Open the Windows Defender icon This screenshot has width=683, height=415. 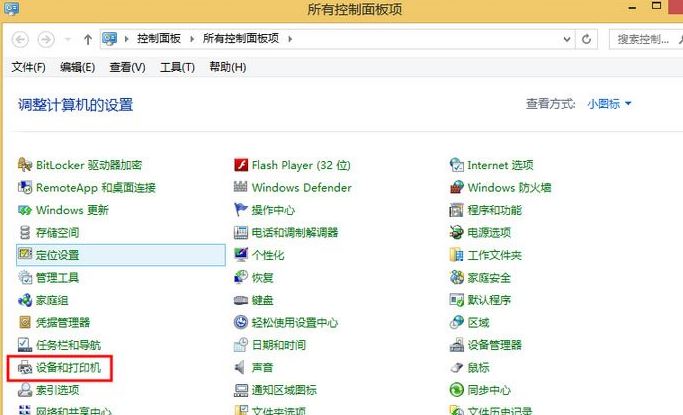[x=241, y=188]
